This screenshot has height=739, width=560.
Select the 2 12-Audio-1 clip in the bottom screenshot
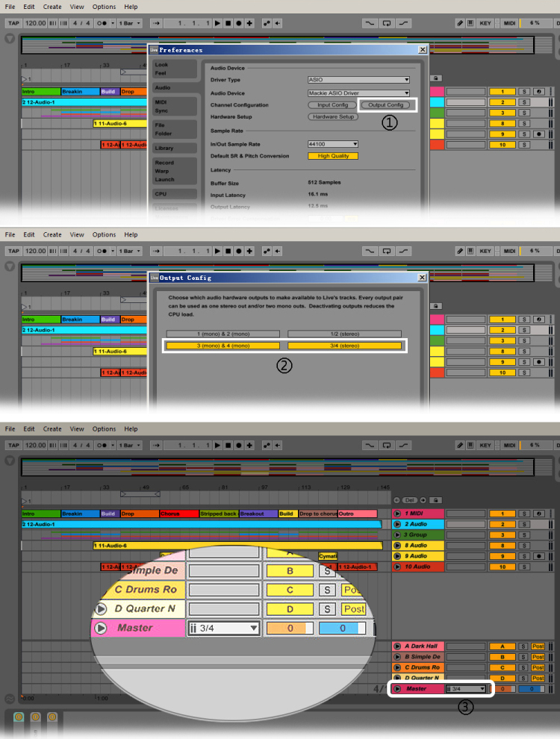[202, 524]
